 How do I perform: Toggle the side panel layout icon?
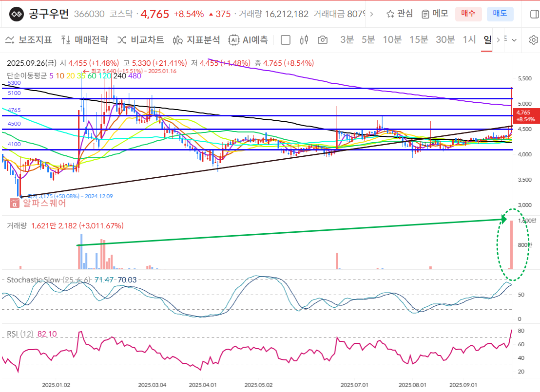tap(534, 14)
